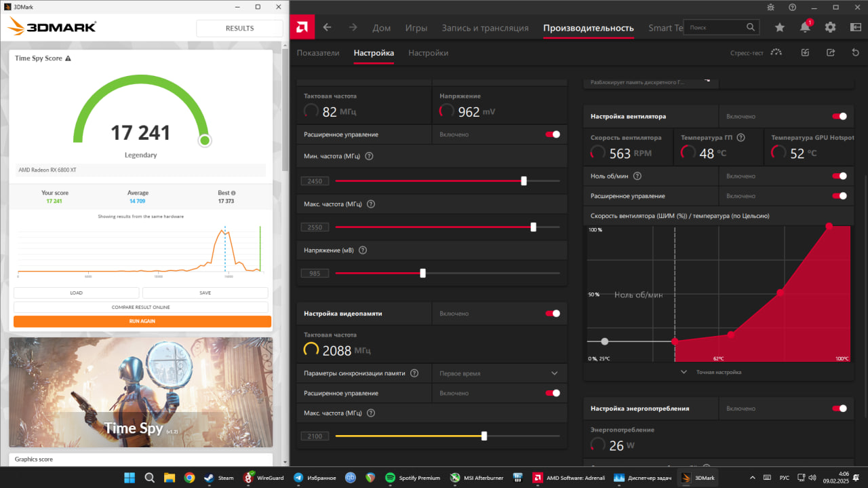
Task: Click RESULTS button in 3DMark
Action: tap(239, 29)
